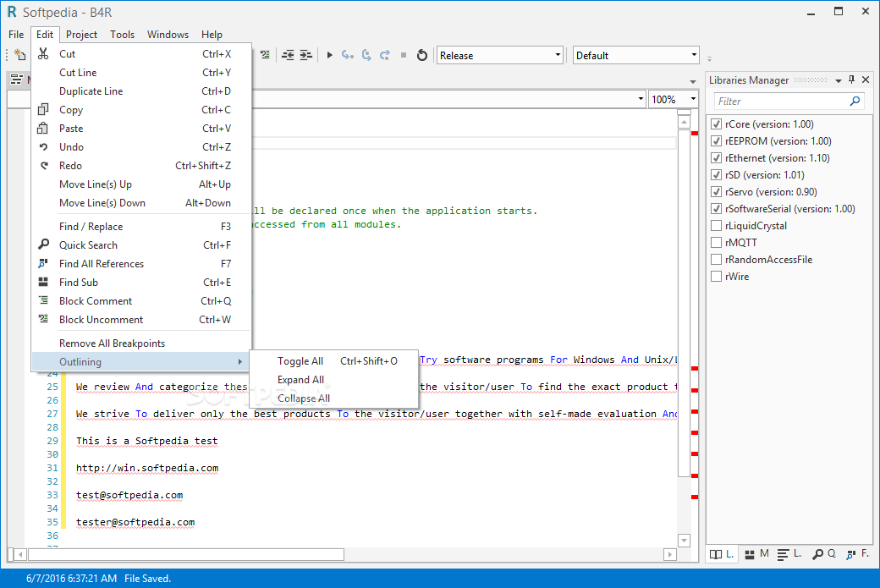The height and width of the screenshot is (588, 880).
Task: Open the File menu
Action: [x=16, y=34]
